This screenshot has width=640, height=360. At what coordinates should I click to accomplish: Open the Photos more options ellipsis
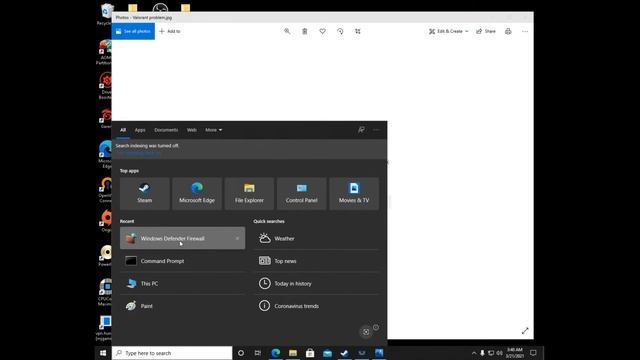[525, 31]
